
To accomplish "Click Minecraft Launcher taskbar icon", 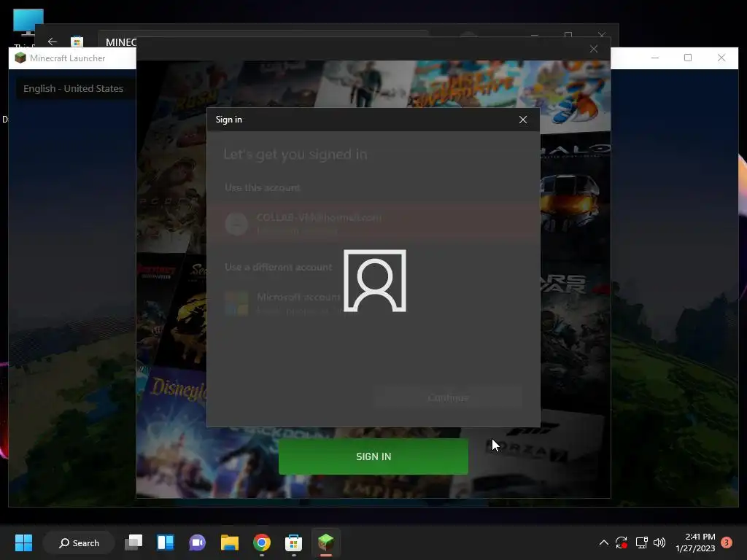I will pyautogui.click(x=326, y=542).
